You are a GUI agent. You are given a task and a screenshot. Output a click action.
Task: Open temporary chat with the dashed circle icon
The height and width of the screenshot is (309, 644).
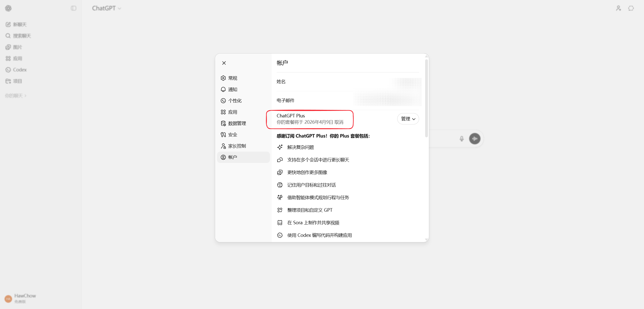click(x=631, y=8)
